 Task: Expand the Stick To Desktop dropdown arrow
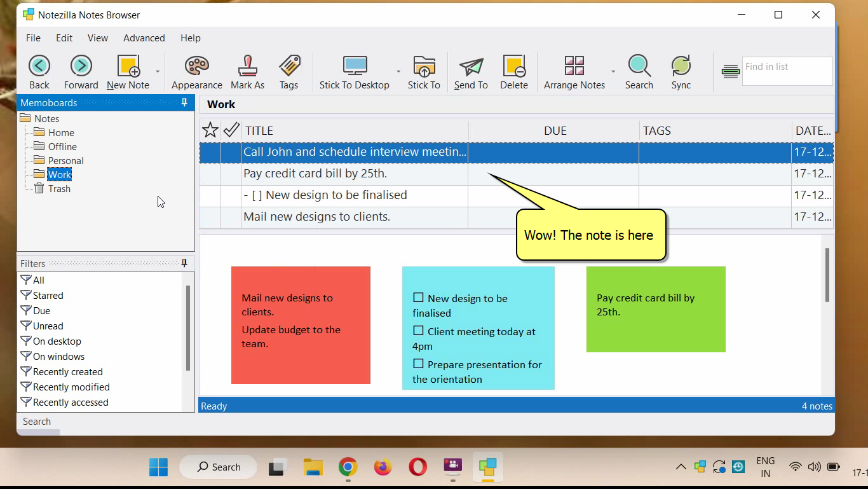(x=398, y=72)
